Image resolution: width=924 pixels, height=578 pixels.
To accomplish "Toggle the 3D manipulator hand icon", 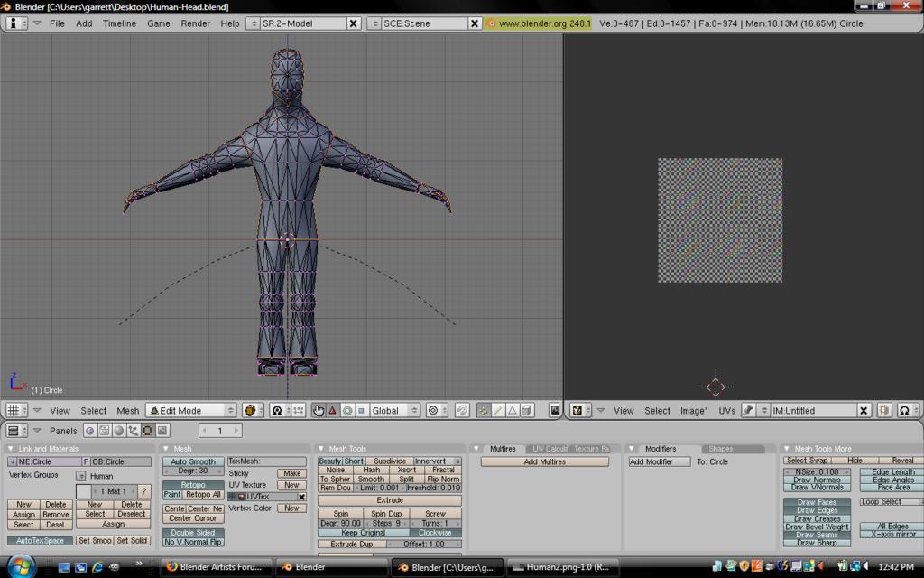I will click(319, 411).
